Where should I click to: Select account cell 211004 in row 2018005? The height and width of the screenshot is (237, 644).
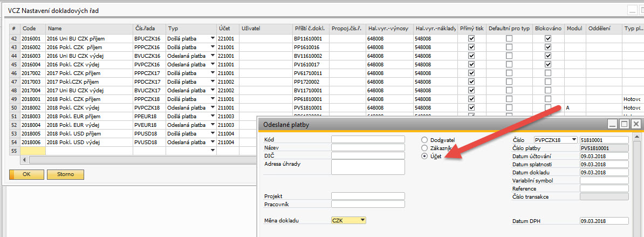coord(228,134)
